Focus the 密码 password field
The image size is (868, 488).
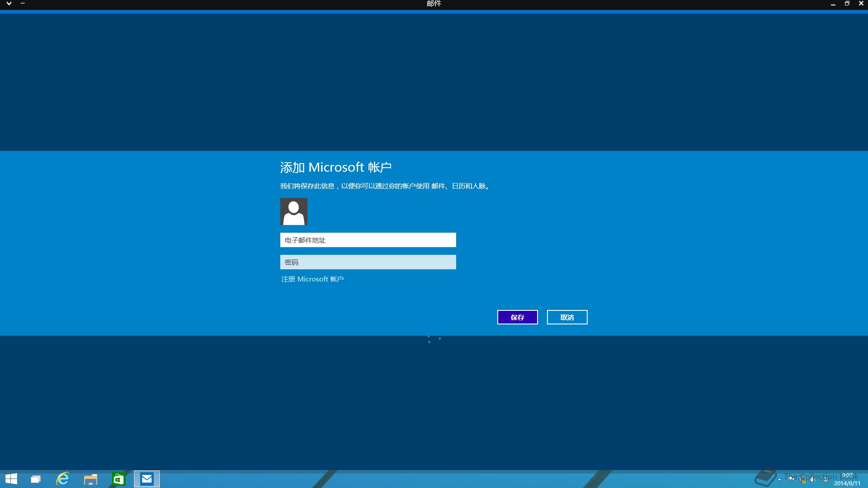[x=368, y=262]
